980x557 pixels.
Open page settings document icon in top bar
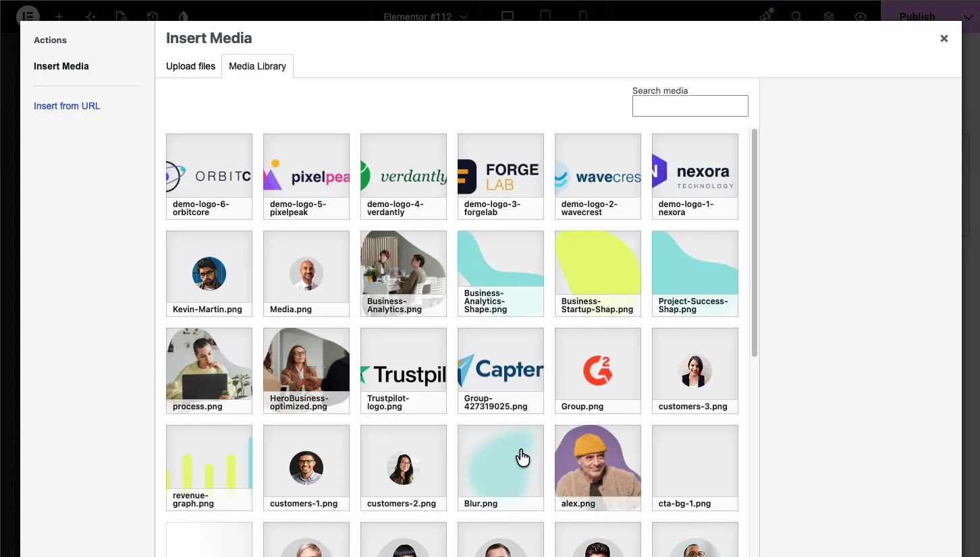pos(121,17)
